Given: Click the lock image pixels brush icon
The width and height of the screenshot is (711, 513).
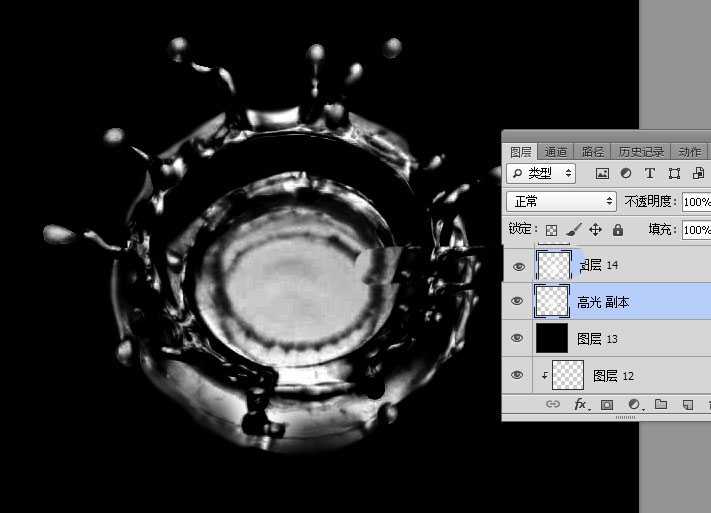Looking at the screenshot, I should click(x=573, y=230).
